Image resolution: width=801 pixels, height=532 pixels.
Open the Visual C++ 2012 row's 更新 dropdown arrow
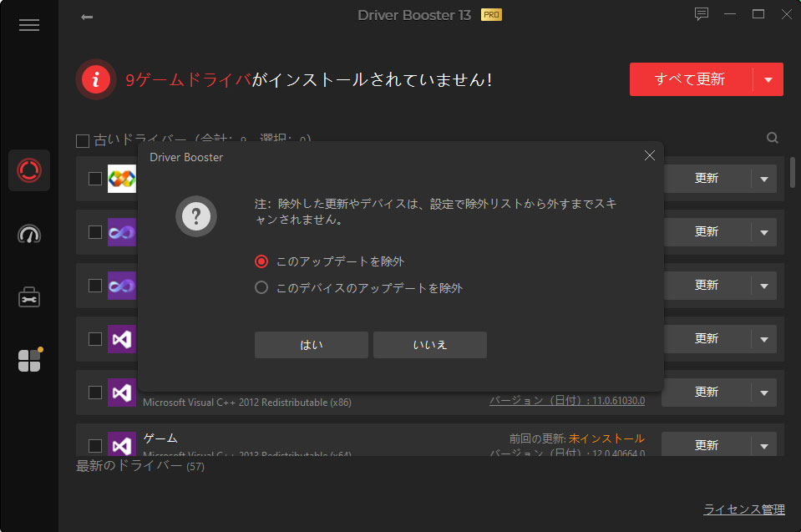[x=764, y=393]
